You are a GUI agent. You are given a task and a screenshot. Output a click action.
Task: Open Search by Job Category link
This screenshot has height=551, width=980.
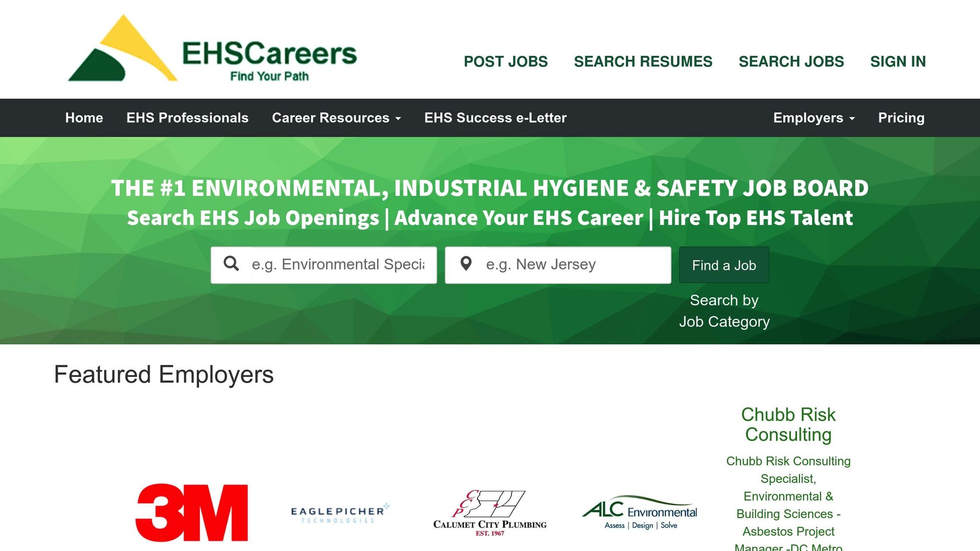click(x=724, y=311)
